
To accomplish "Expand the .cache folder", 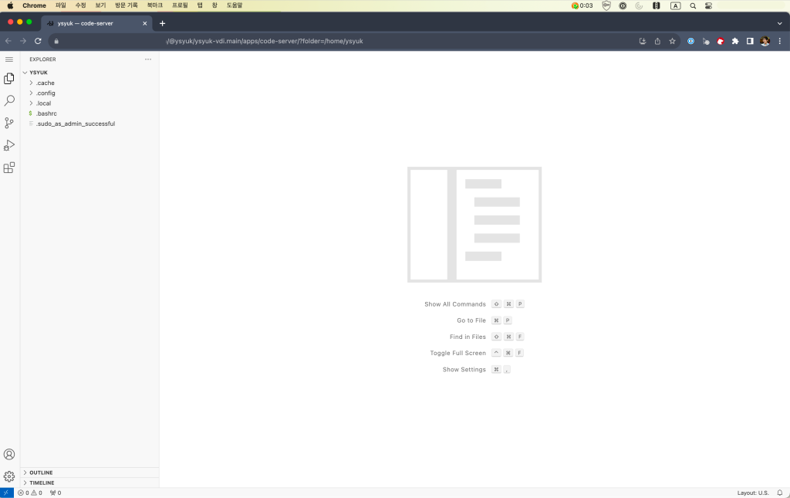I will 45,83.
